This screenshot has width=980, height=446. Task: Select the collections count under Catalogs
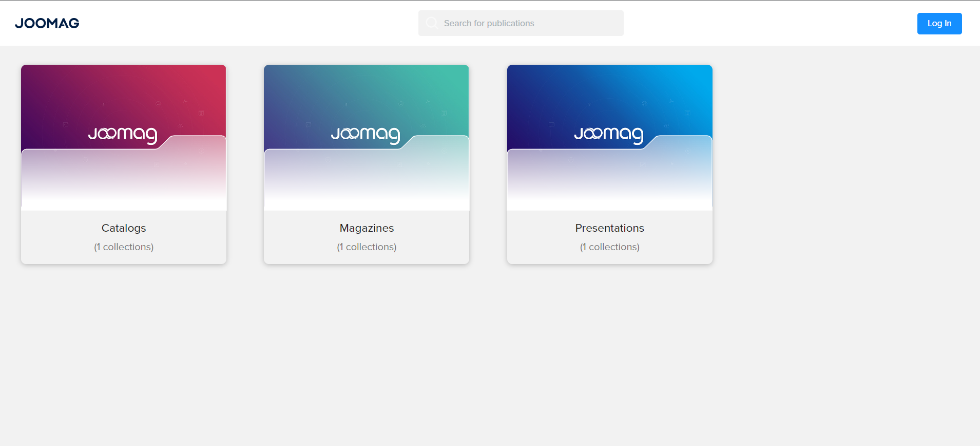[x=124, y=247]
